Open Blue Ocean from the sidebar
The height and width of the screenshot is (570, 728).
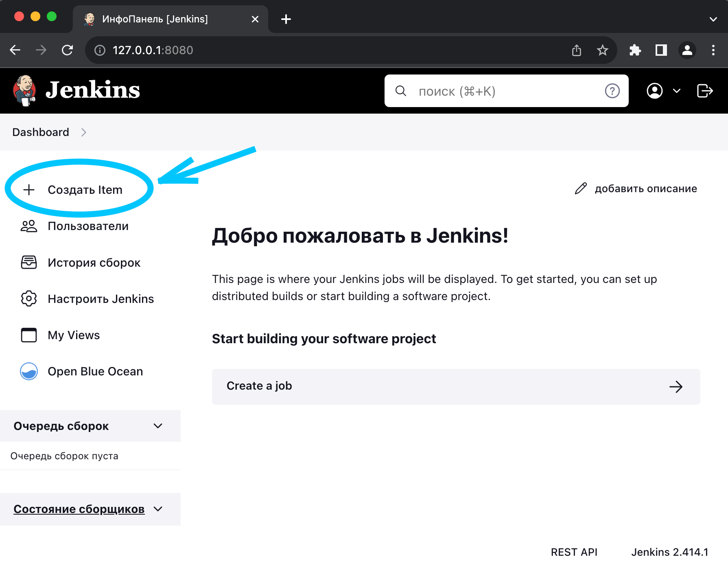tap(95, 371)
